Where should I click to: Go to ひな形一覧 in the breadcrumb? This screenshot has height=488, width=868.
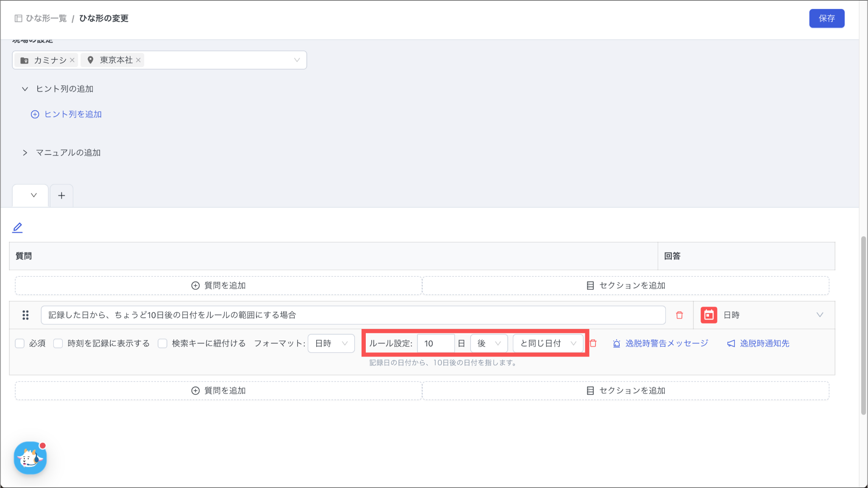click(46, 18)
